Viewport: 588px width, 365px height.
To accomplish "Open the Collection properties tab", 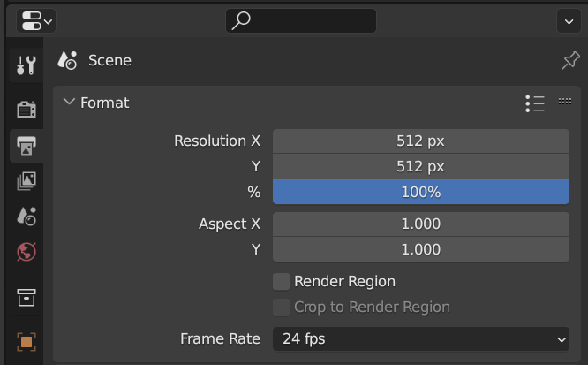I will (x=26, y=297).
